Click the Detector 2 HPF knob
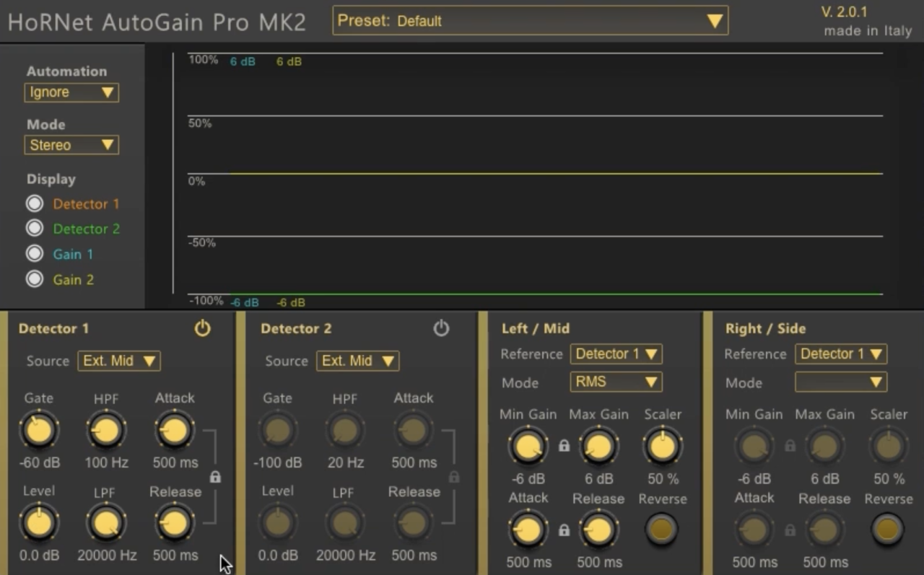Screen dimensions: 924x575 pos(345,431)
